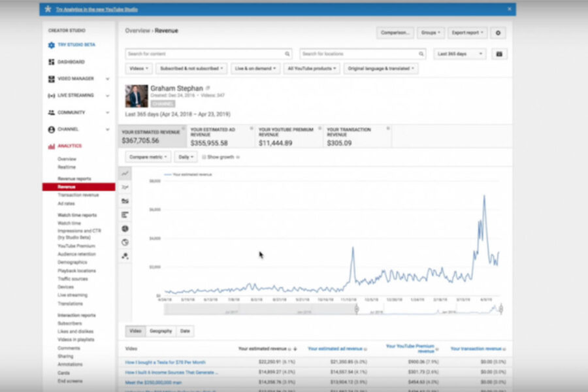Click the Comparison button
The height and width of the screenshot is (392, 588).
pyautogui.click(x=395, y=33)
